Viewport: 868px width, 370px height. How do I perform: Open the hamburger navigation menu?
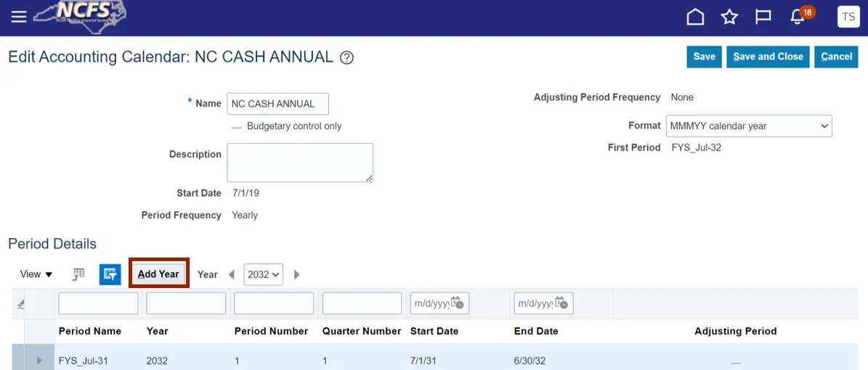tap(18, 17)
